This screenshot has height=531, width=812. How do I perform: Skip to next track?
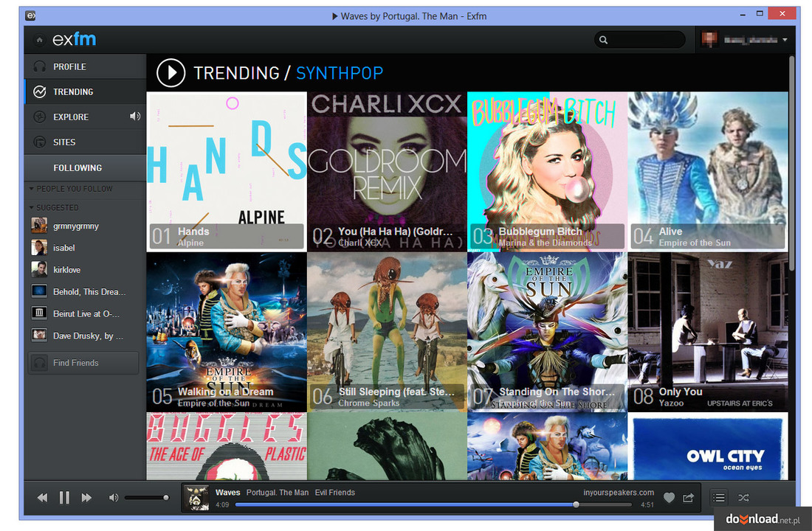[x=86, y=498]
